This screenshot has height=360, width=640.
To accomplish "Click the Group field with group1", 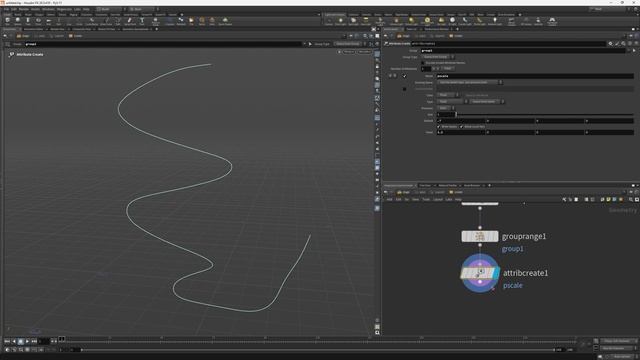I will point(523,51).
